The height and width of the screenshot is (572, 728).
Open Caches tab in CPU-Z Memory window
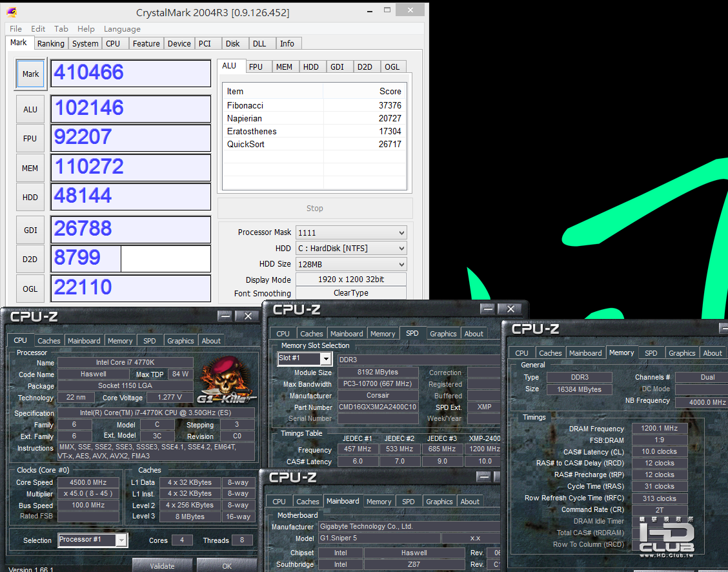point(551,353)
